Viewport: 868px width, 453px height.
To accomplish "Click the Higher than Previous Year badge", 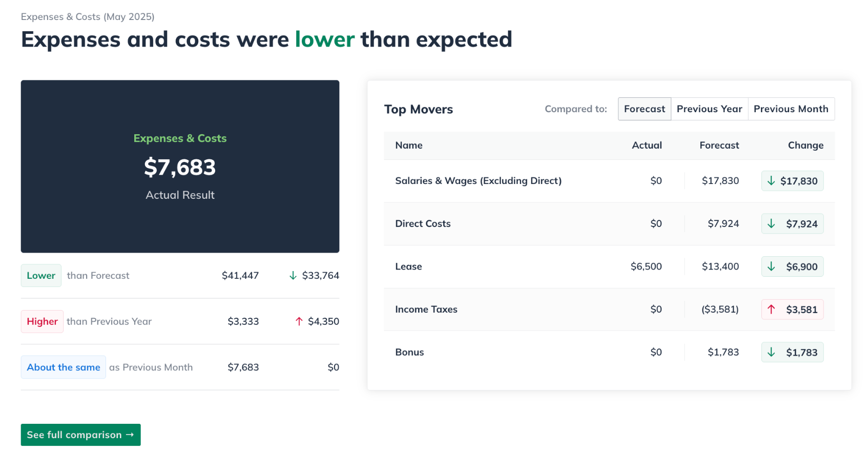I will [x=42, y=321].
